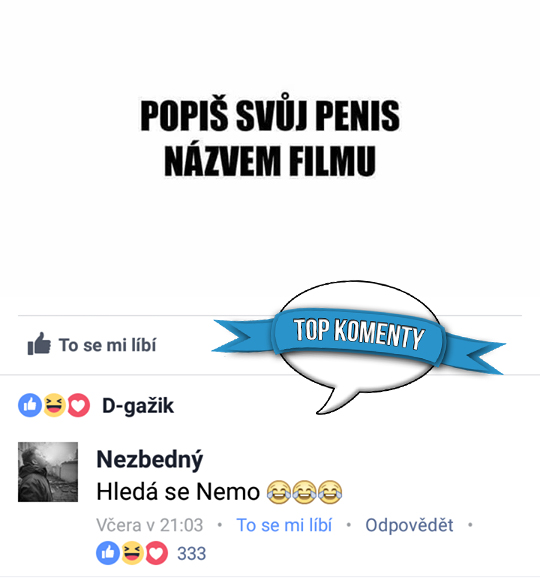Viewport: 540px width, 580px height.
Task: Like the comment with To se mi líbí
Action: (x=284, y=525)
